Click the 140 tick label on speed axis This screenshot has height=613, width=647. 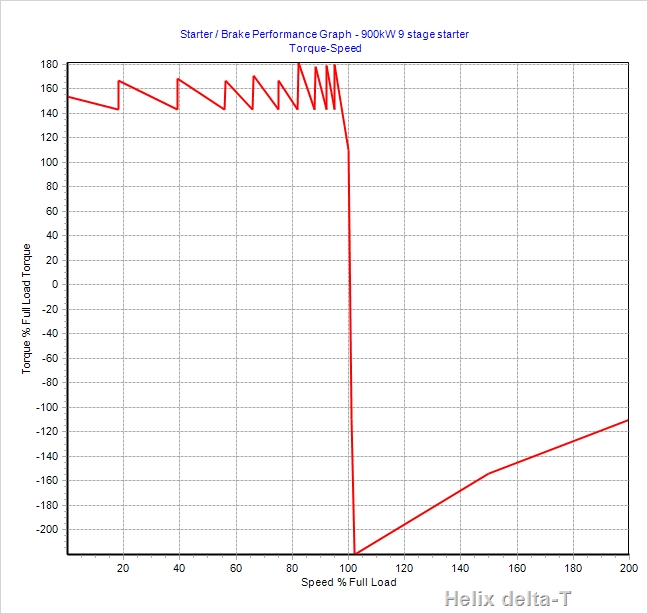460,568
